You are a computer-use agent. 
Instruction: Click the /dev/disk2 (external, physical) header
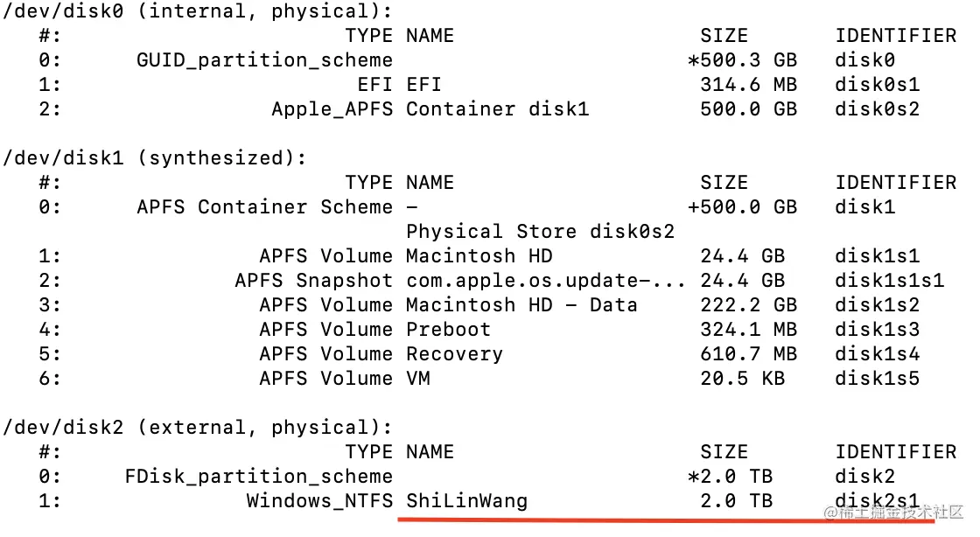coord(198,428)
